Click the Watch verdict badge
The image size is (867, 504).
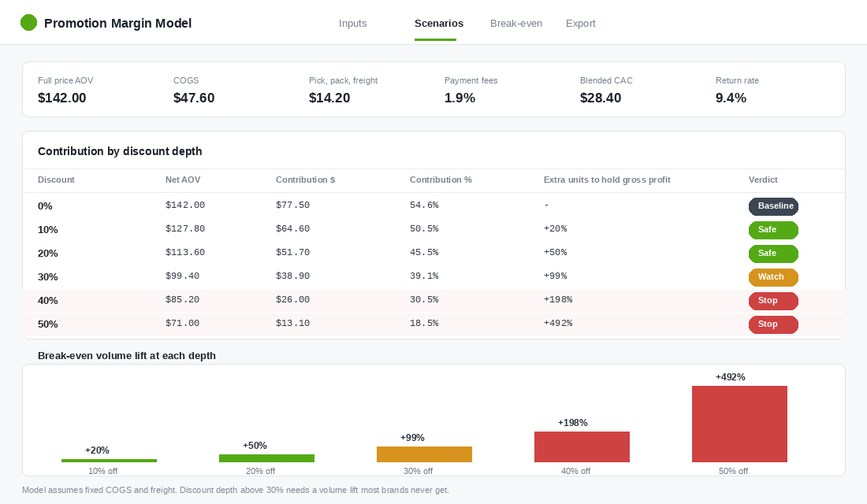(x=773, y=277)
